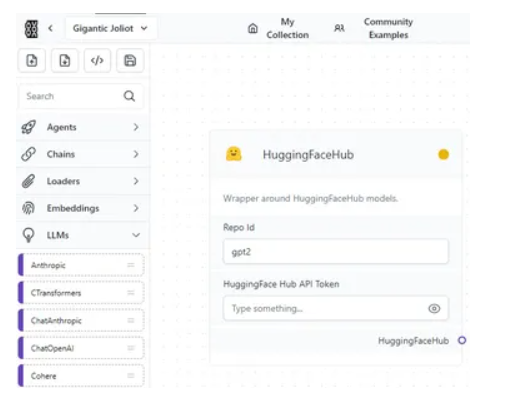This screenshot has width=516, height=393.
Task: Click the Embeddings fingerprint icon
Action: [x=28, y=208]
